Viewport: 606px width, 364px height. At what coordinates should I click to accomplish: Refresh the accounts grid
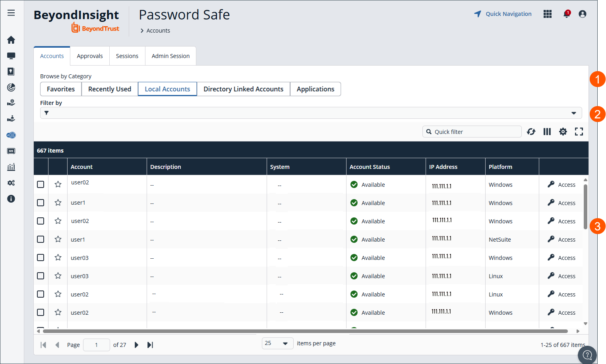tap(531, 132)
